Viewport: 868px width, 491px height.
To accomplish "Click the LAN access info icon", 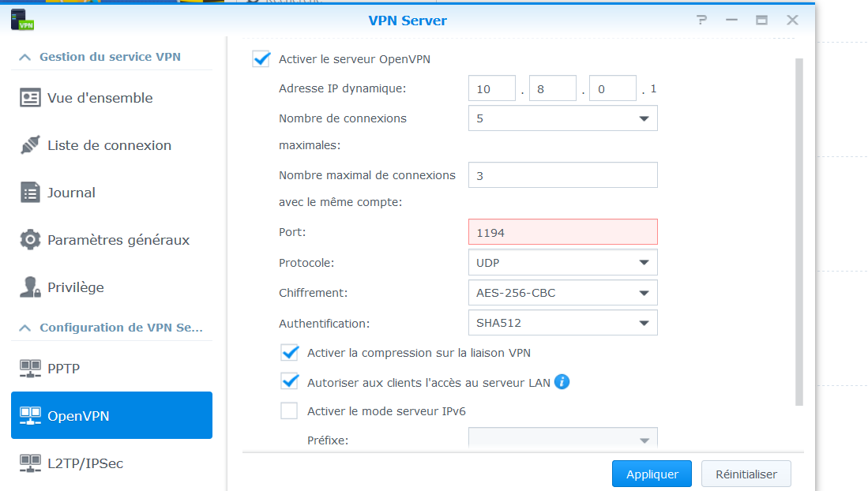I will (x=562, y=382).
